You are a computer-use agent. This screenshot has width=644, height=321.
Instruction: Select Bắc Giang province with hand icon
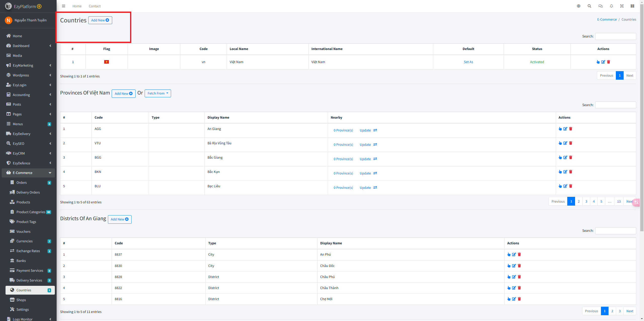point(560,157)
